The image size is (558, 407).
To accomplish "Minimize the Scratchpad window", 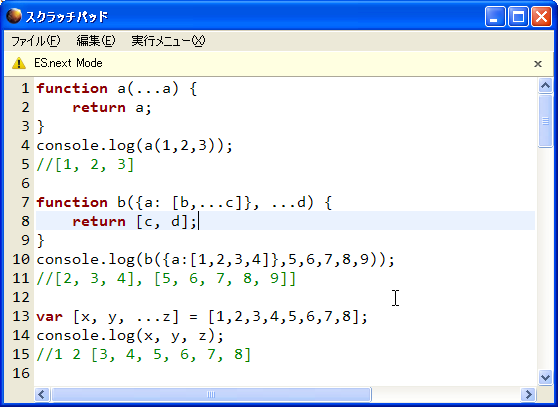I will pyautogui.click(x=495, y=17).
